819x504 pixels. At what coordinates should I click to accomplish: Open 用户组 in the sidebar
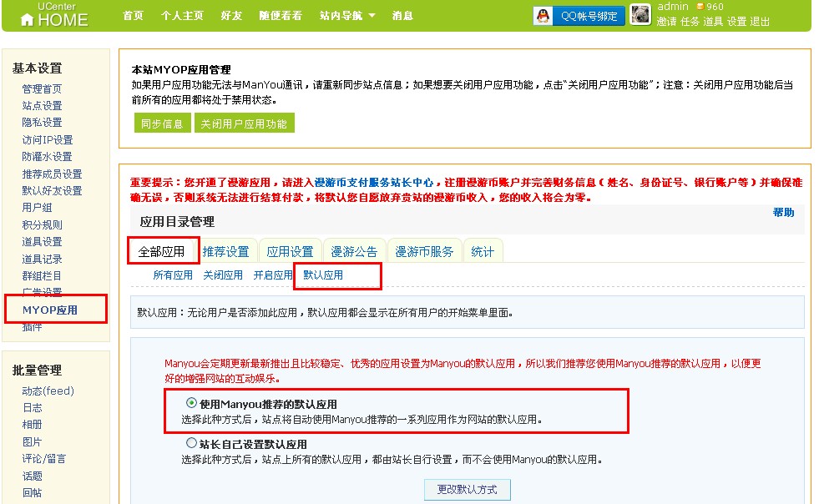[37, 207]
